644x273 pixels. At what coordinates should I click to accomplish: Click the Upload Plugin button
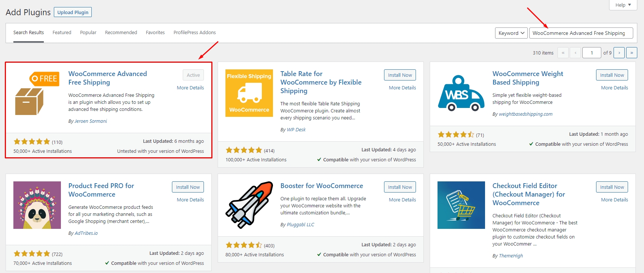tap(73, 12)
